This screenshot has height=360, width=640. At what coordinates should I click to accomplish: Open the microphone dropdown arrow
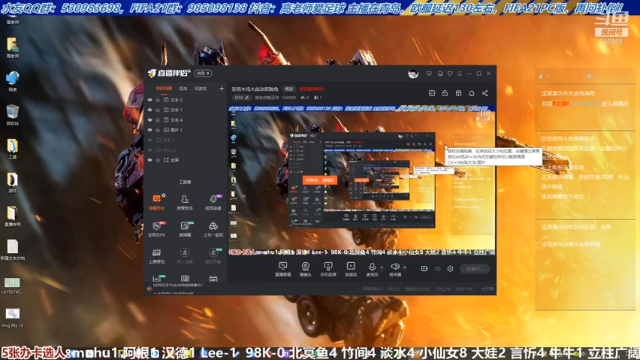(x=382, y=268)
